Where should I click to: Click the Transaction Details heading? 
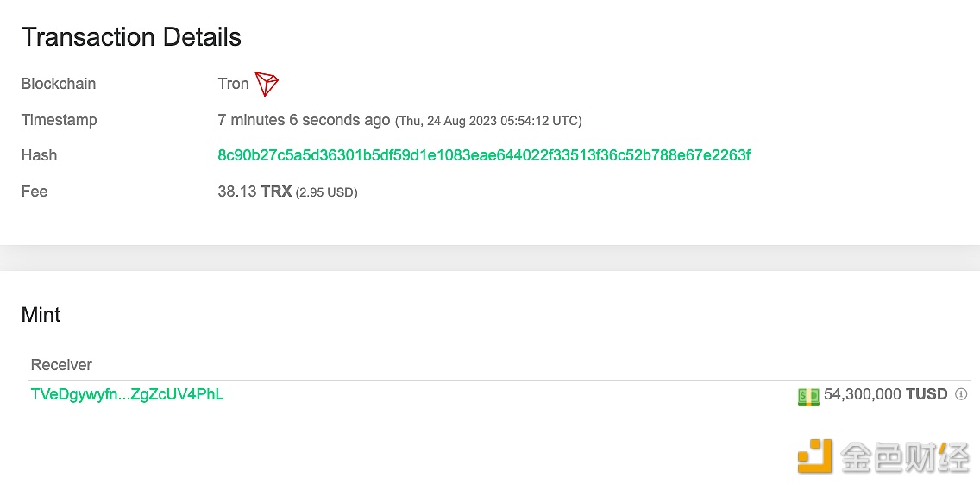[131, 37]
